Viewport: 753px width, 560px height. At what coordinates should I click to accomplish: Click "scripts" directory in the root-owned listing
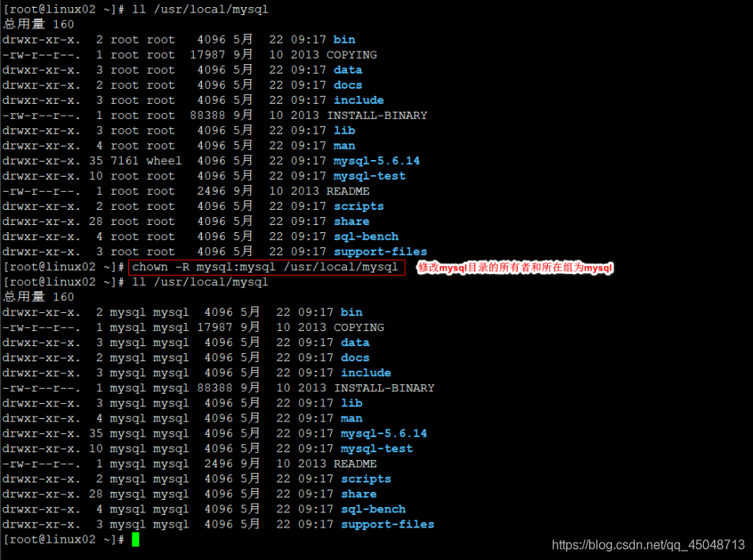point(359,206)
